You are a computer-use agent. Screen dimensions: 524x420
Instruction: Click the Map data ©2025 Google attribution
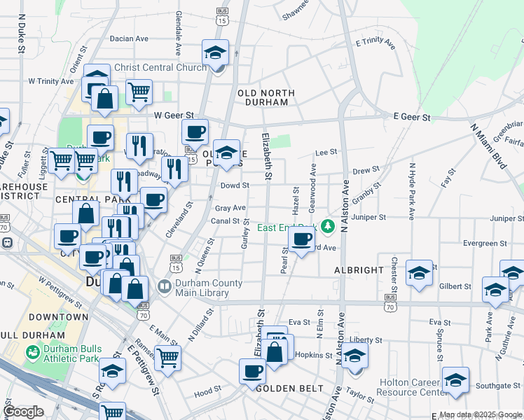point(481,415)
